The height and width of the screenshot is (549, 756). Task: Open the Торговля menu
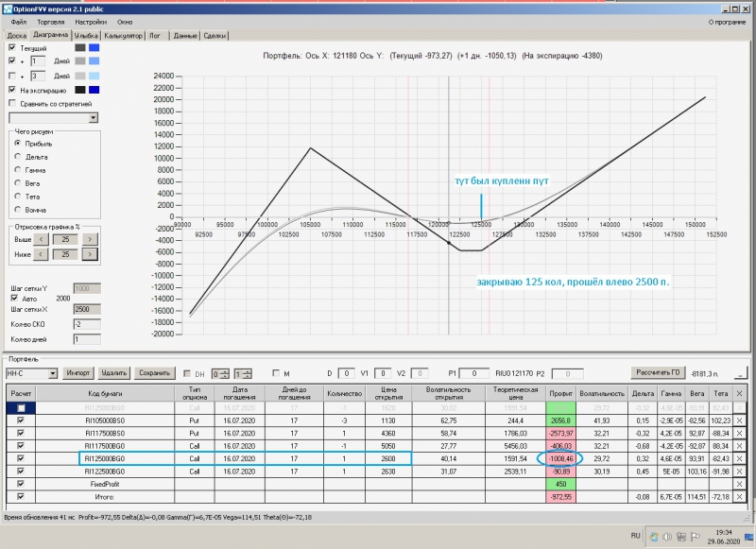click(51, 22)
